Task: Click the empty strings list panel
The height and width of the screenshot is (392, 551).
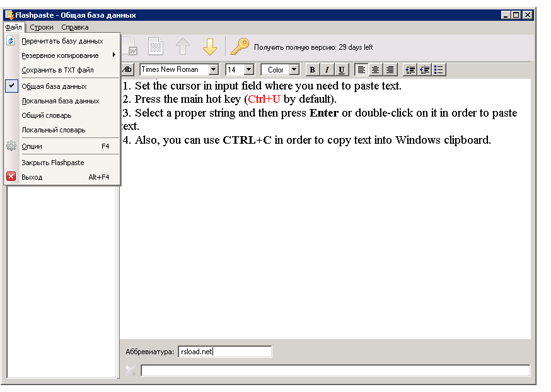Action: pos(62,282)
